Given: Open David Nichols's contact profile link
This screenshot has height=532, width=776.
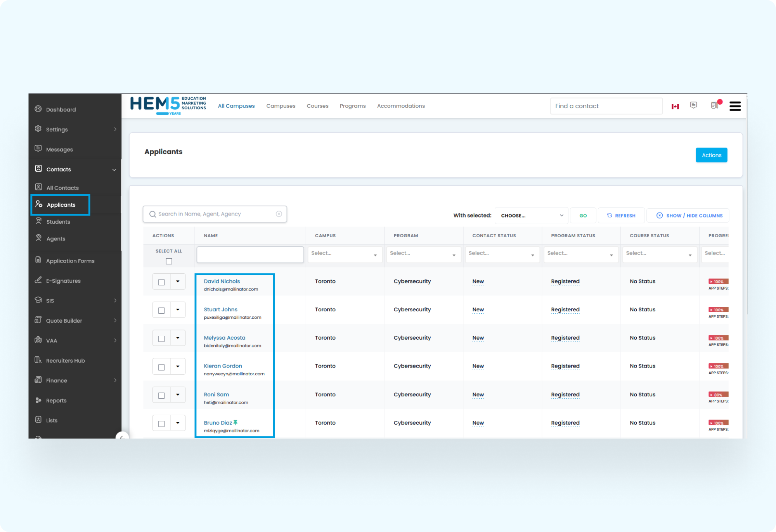Looking at the screenshot, I should click(x=222, y=281).
